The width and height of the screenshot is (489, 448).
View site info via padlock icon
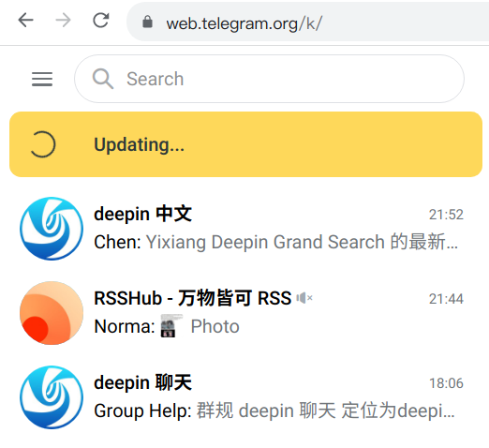tap(147, 22)
